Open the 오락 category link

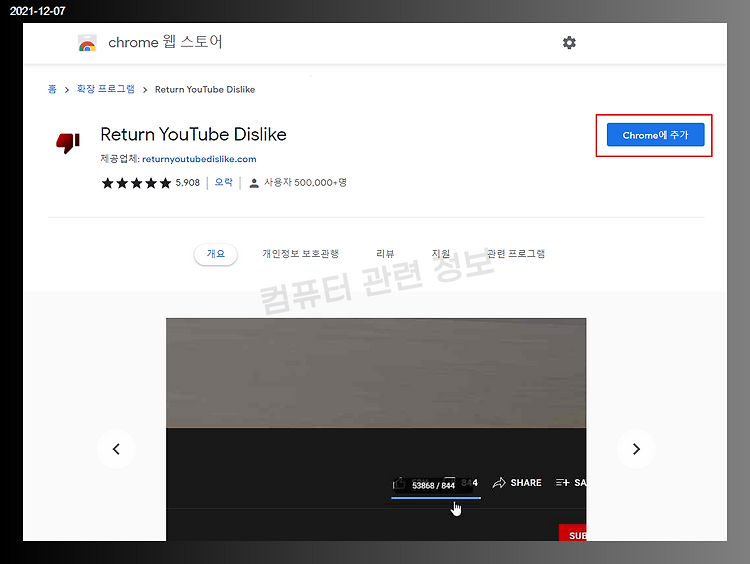[x=223, y=182]
